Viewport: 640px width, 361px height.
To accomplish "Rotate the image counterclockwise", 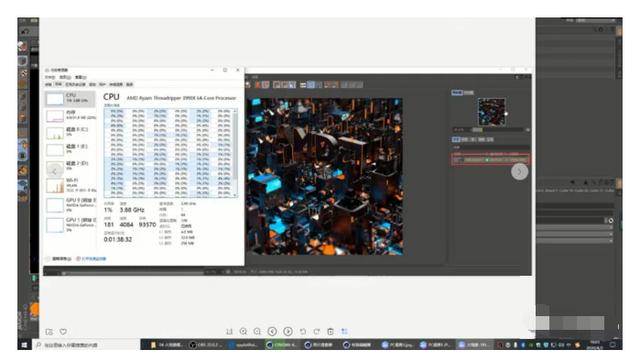I will (x=302, y=332).
